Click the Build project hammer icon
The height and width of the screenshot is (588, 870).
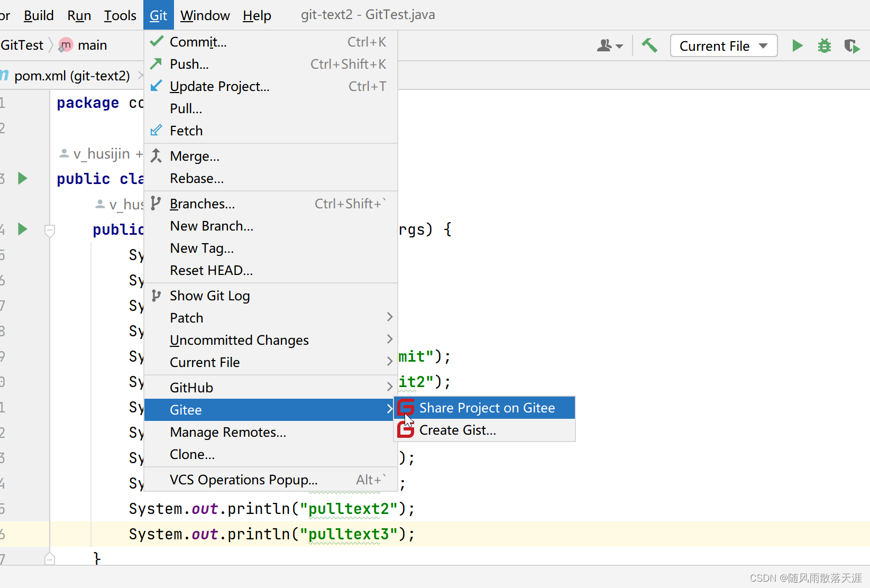[649, 45]
